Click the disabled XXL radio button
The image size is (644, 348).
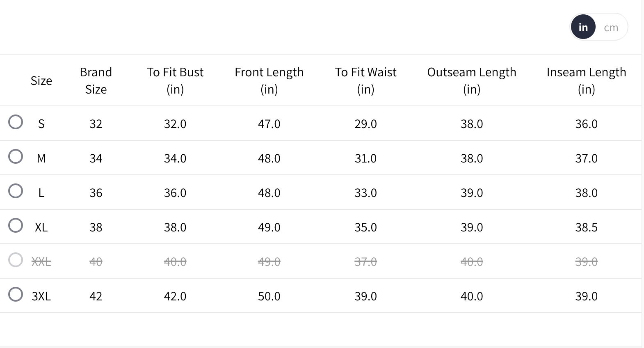coord(16,260)
